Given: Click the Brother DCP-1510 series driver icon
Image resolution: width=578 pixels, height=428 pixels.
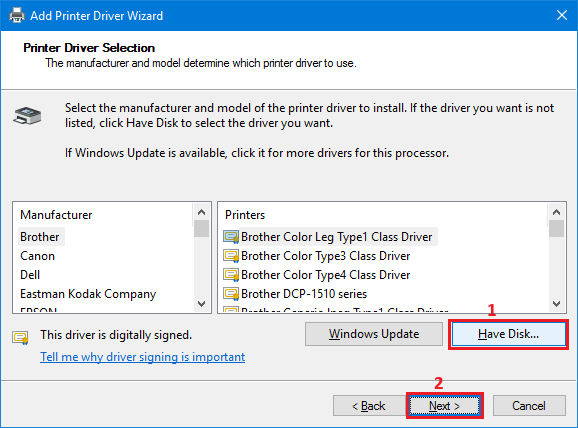Looking at the screenshot, I should [x=231, y=294].
